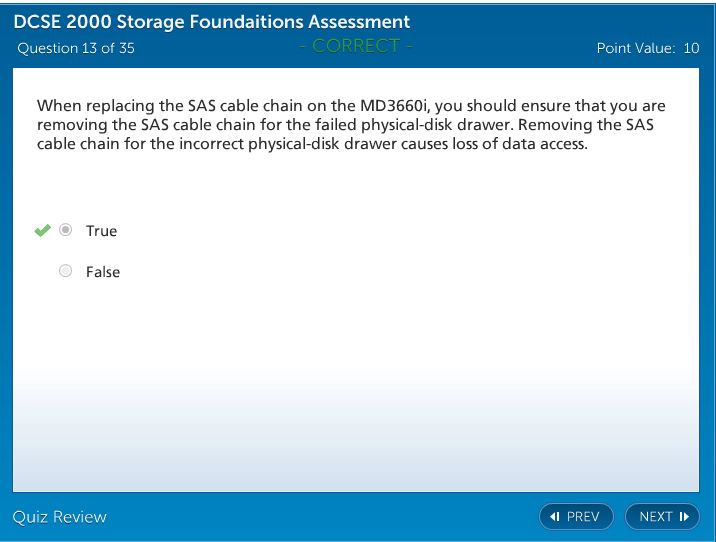Select the False radio button
716x542 pixels.
click(x=66, y=271)
